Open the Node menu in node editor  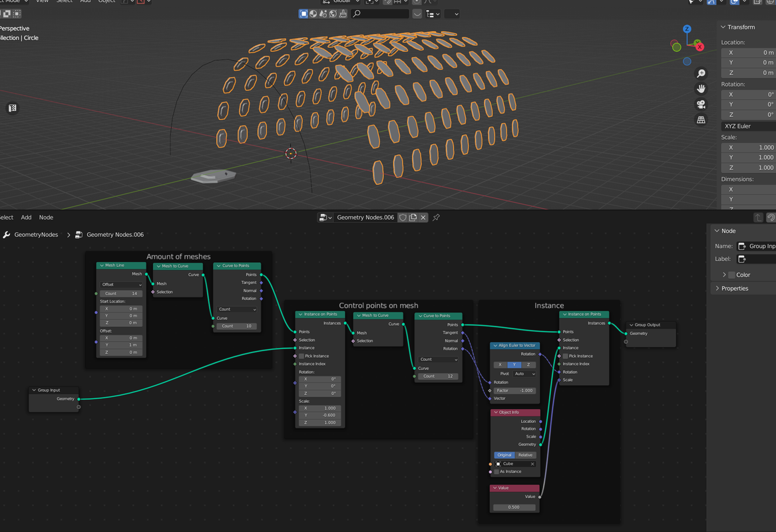pos(46,217)
